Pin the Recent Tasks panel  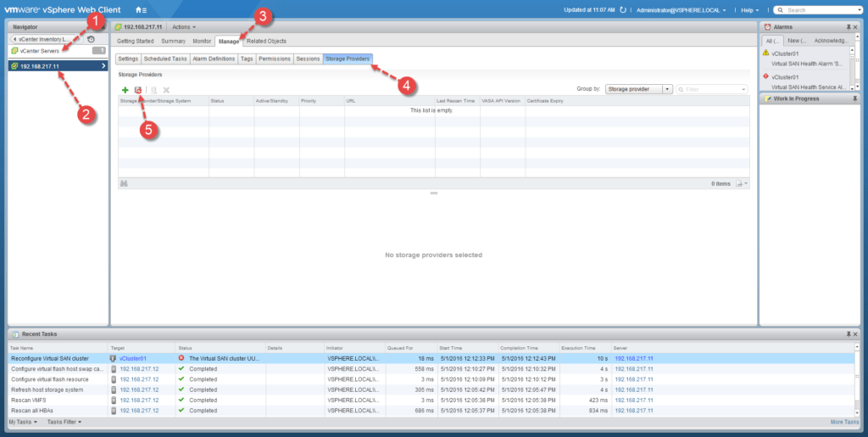pyautogui.click(x=848, y=334)
